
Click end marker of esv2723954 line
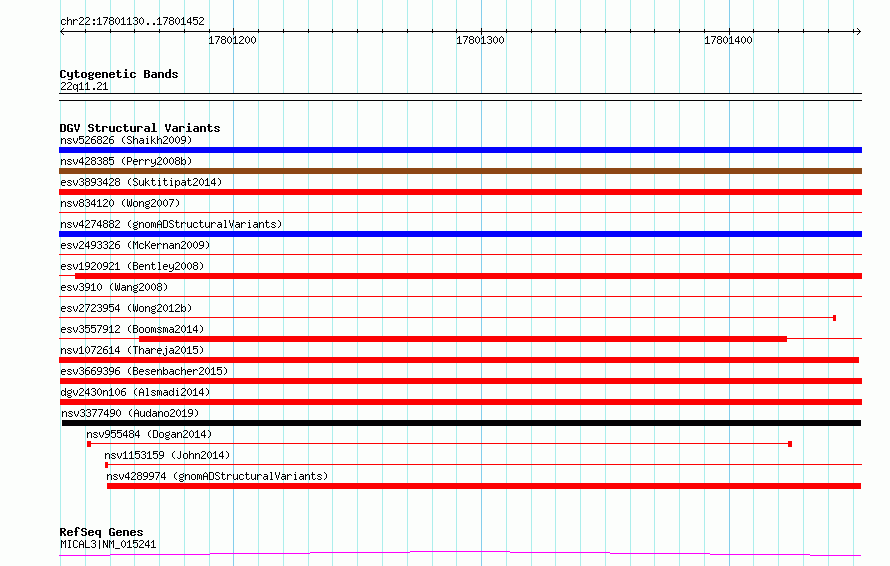click(x=834, y=318)
